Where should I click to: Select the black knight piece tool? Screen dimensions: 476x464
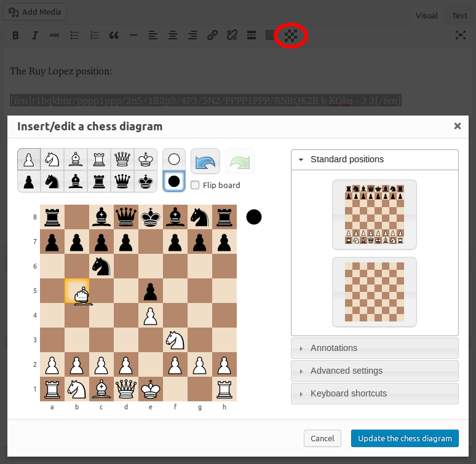coord(52,182)
